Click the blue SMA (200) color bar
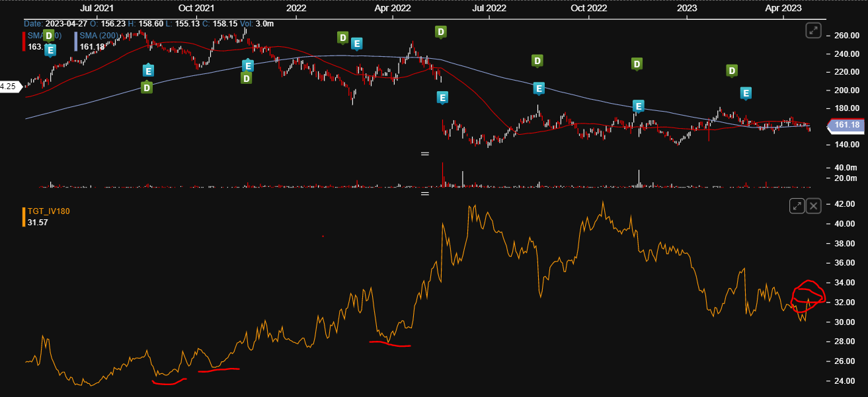Viewport: 868px width, 397px height. click(x=77, y=41)
